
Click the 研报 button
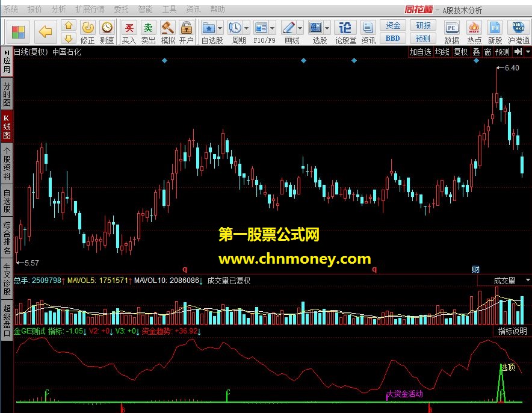422,25
